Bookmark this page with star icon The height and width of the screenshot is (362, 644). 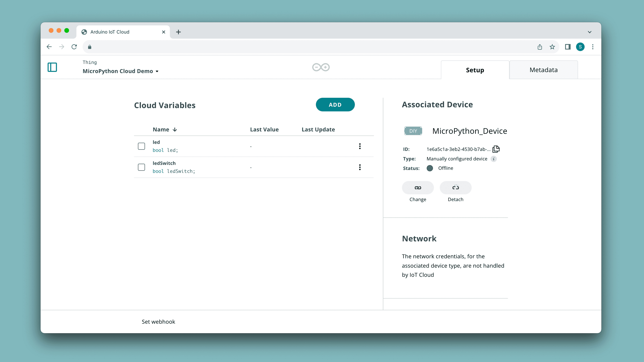(552, 47)
